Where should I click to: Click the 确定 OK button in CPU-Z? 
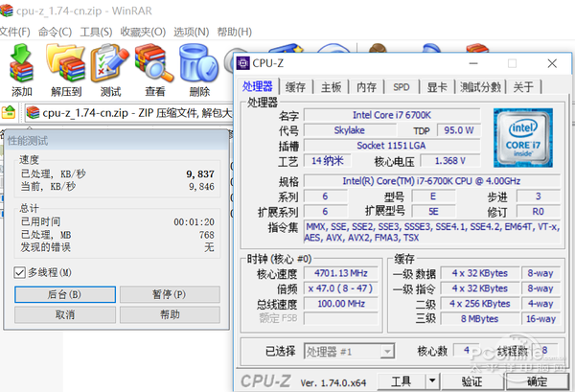[x=538, y=381]
